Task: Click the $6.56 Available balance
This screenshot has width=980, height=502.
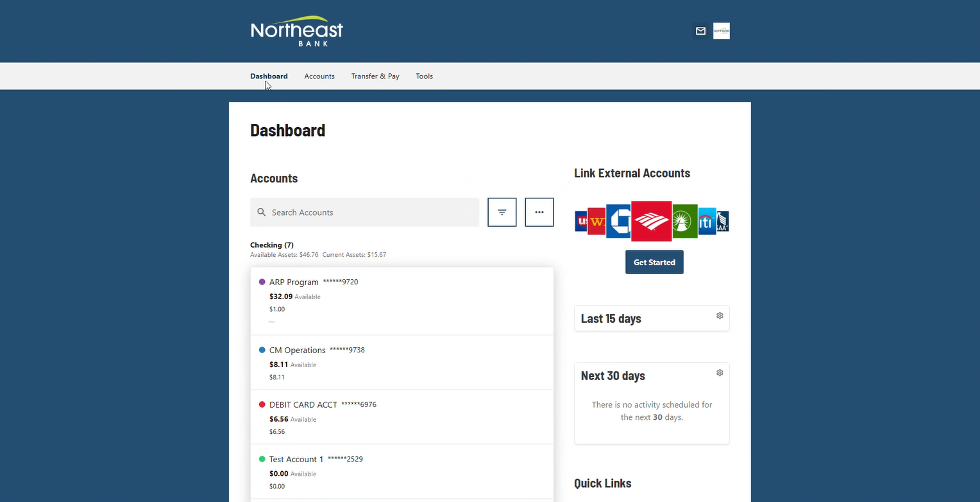Action: tap(292, 419)
